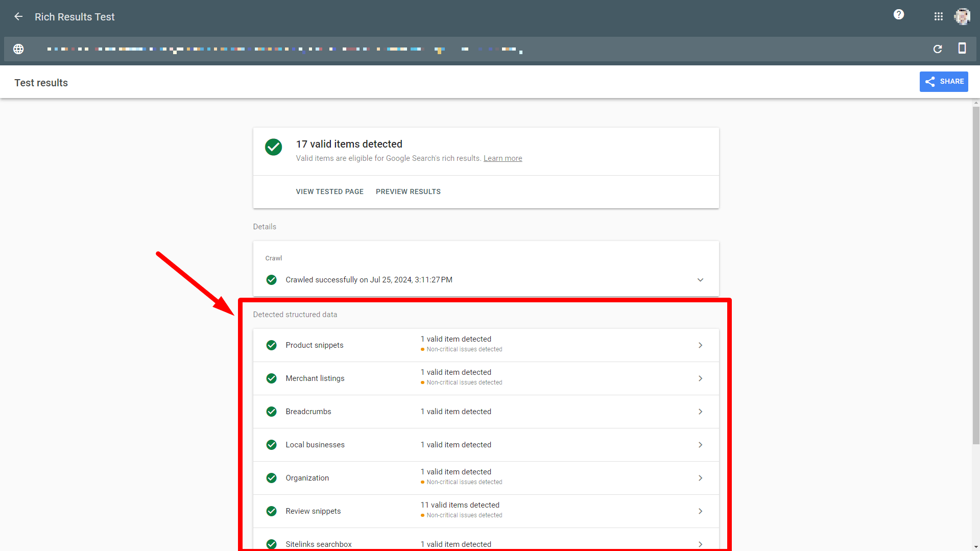Viewport: 980px width, 551px height.
Task: Click '11 valid items detected' text
Action: point(460,505)
